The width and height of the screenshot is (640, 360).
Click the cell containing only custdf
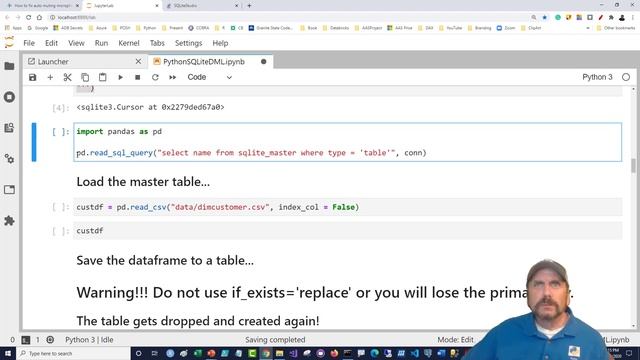point(347,231)
